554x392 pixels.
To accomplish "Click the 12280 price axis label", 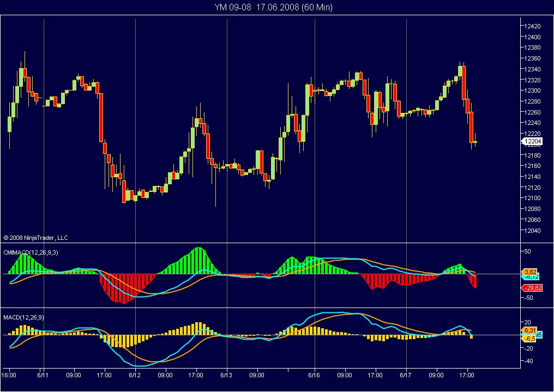I will tap(532, 101).
